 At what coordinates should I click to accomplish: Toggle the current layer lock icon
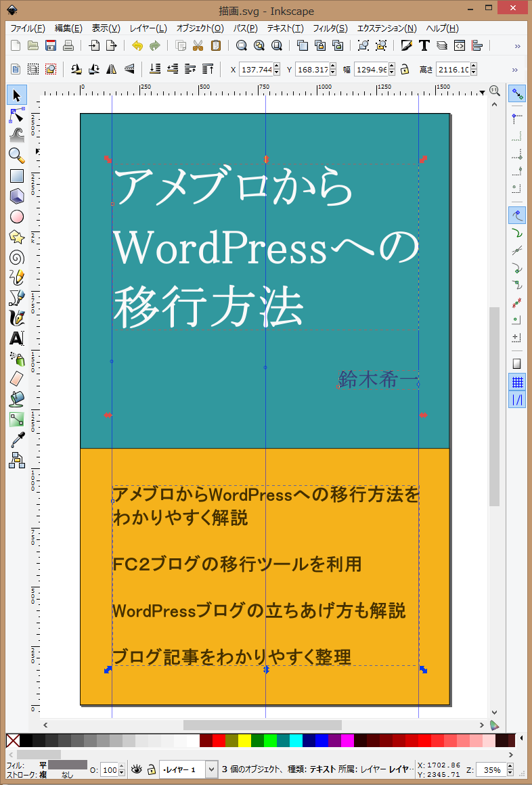tap(152, 769)
